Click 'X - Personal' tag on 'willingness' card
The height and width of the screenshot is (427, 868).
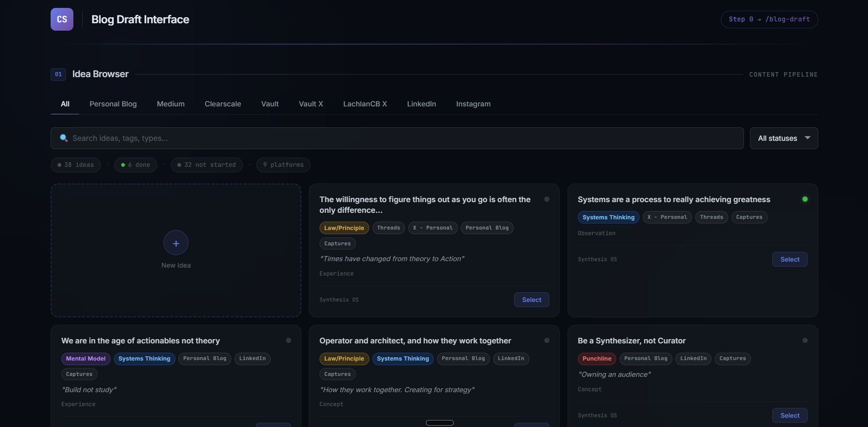(x=433, y=228)
